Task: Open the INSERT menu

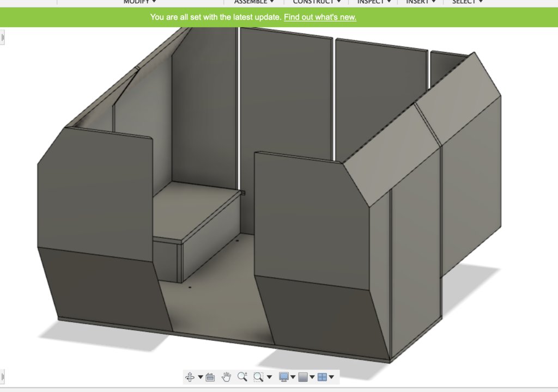Action: (421, 2)
